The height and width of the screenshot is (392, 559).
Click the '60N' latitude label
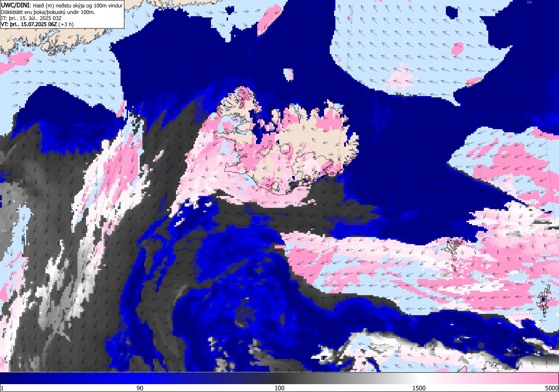pyautogui.click(x=4, y=230)
